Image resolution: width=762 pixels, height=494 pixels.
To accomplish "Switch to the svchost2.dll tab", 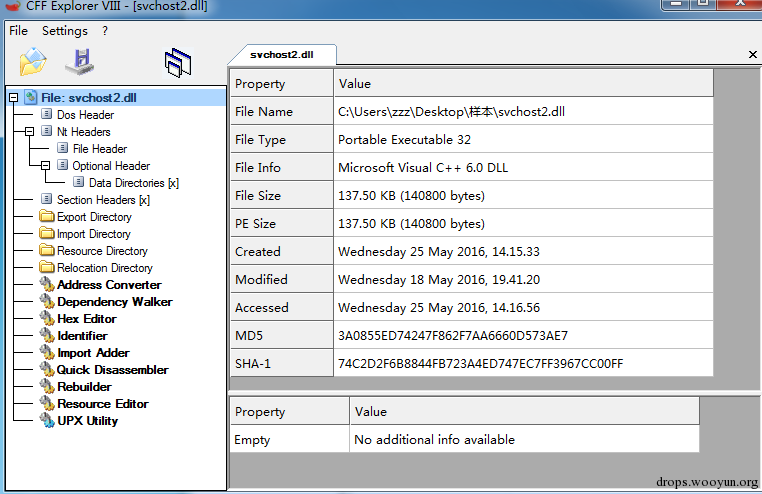I will [x=282, y=54].
